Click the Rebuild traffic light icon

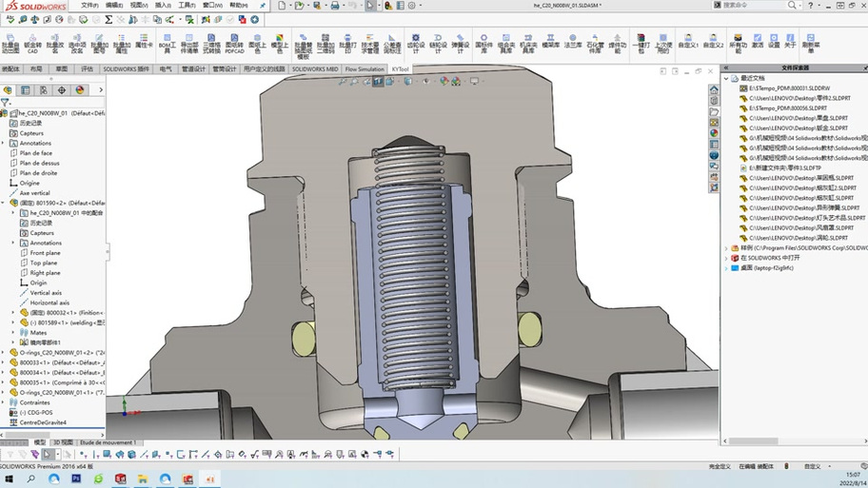(388, 6)
